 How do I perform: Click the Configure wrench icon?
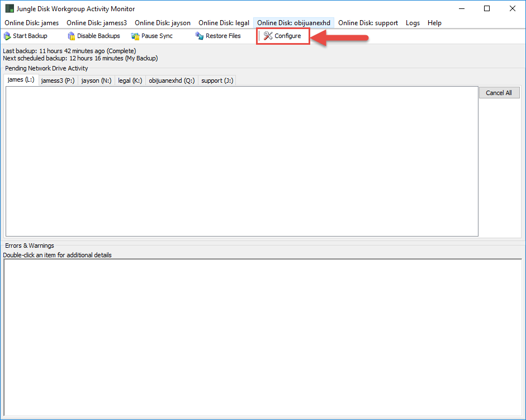click(268, 36)
